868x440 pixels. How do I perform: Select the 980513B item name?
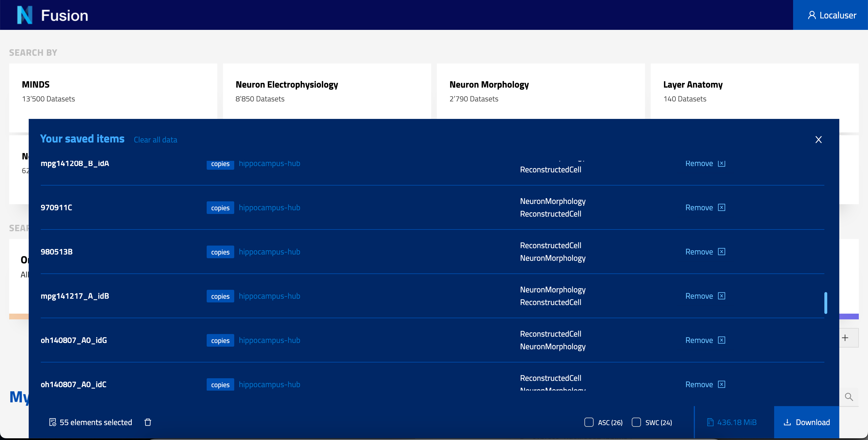click(x=57, y=252)
